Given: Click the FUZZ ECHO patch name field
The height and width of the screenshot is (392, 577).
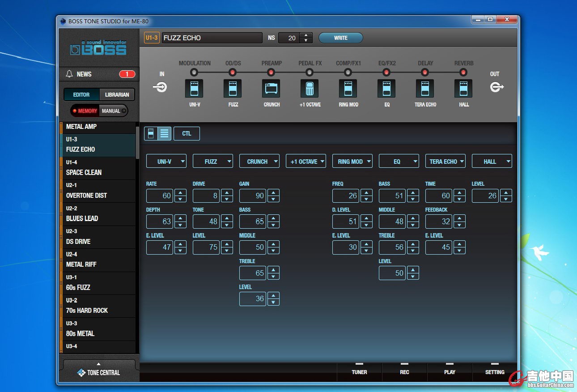Looking at the screenshot, I should pos(212,38).
